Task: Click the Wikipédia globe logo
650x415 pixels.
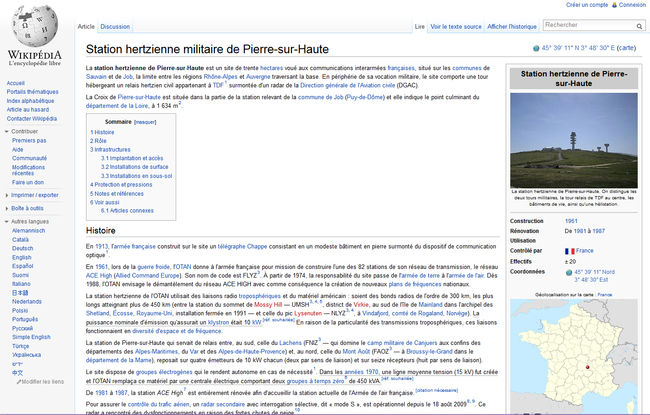Action: coord(35,26)
